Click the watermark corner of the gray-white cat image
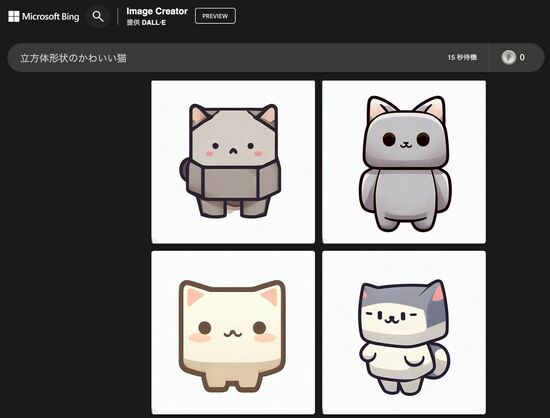This screenshot has width=550, height=418. pyautogui.click(x=326, y=411)
